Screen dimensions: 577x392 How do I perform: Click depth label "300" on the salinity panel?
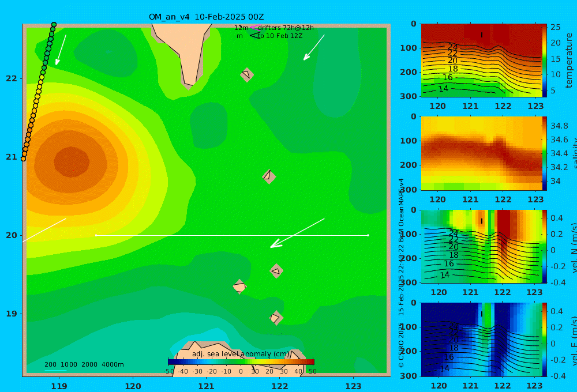click(409, 190)
